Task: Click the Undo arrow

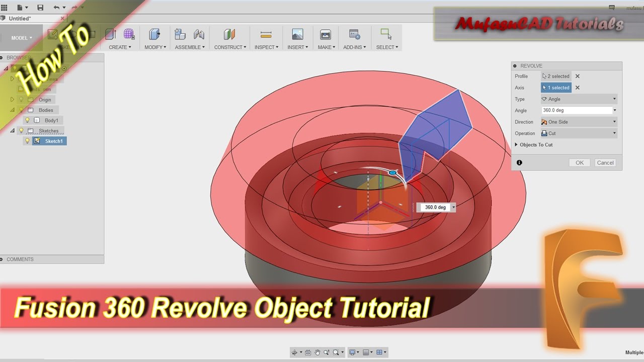Action: pos(56,8)
